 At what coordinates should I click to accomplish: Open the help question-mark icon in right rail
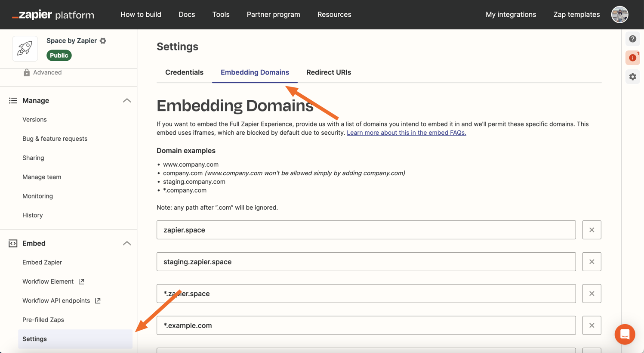[x=632, y=39]
